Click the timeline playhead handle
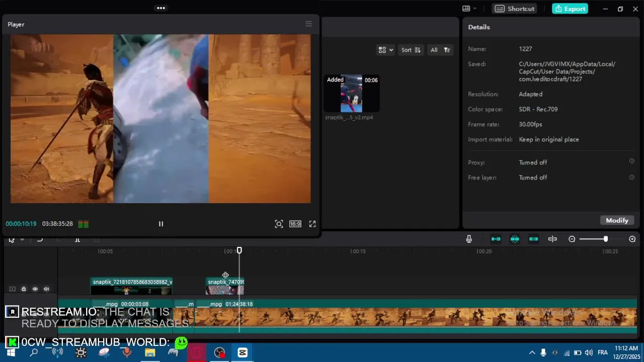 coord(239,250)
